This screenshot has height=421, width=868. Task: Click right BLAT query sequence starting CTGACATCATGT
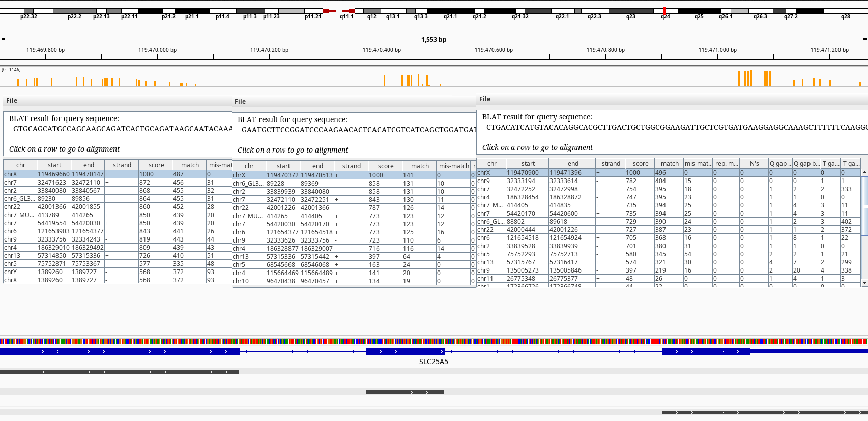(x=677, y=127)
